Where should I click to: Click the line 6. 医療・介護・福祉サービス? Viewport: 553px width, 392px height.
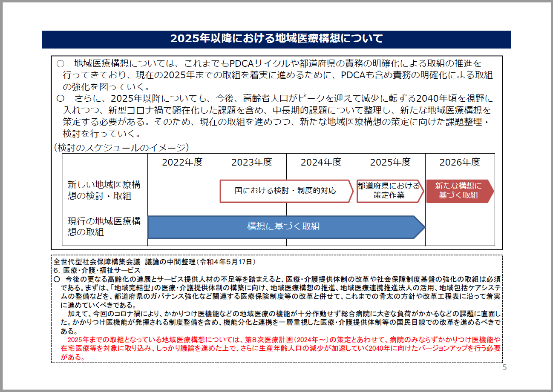97,270
